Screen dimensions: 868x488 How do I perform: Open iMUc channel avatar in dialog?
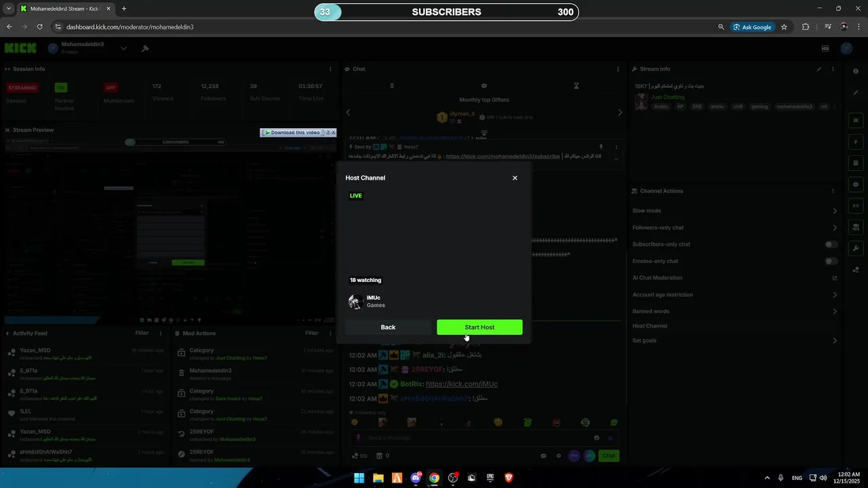point(355,302)
